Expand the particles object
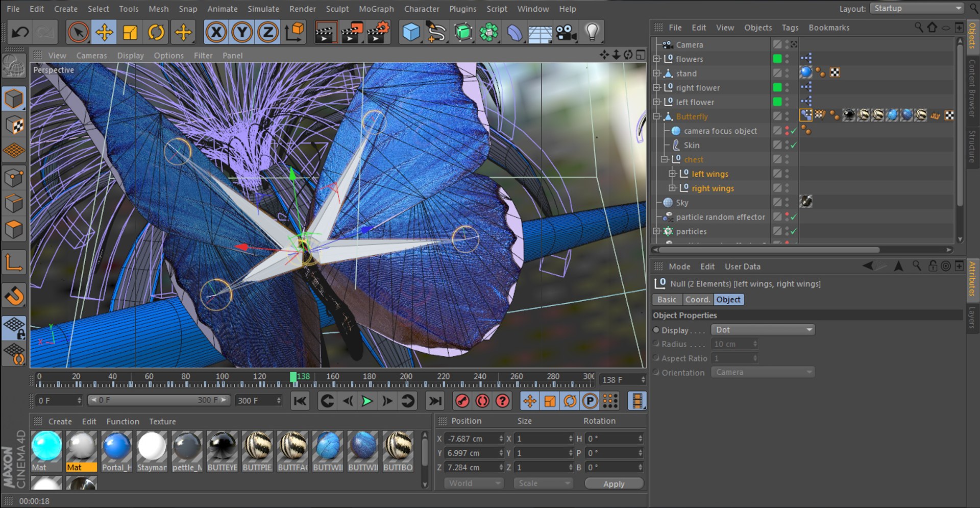 point(657,231)
